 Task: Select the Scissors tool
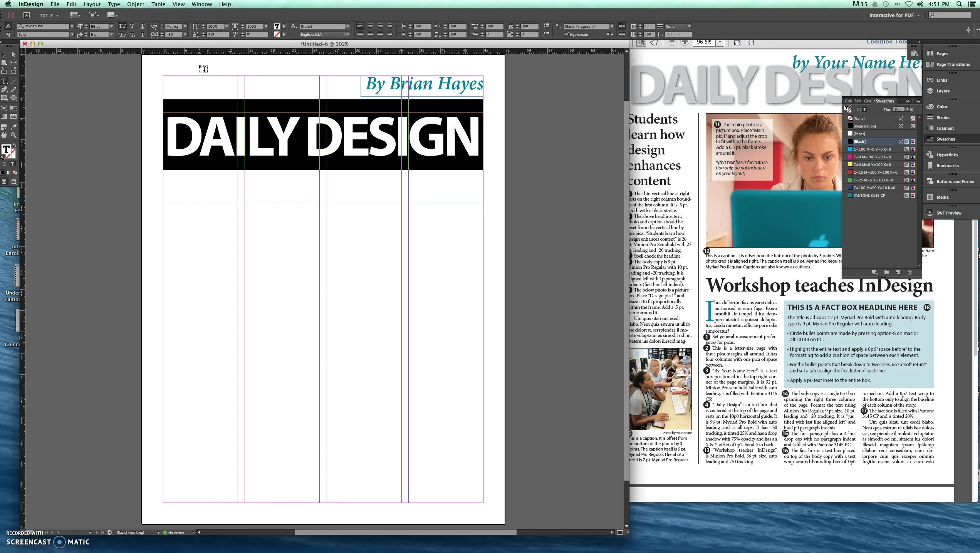pos(4,108)
